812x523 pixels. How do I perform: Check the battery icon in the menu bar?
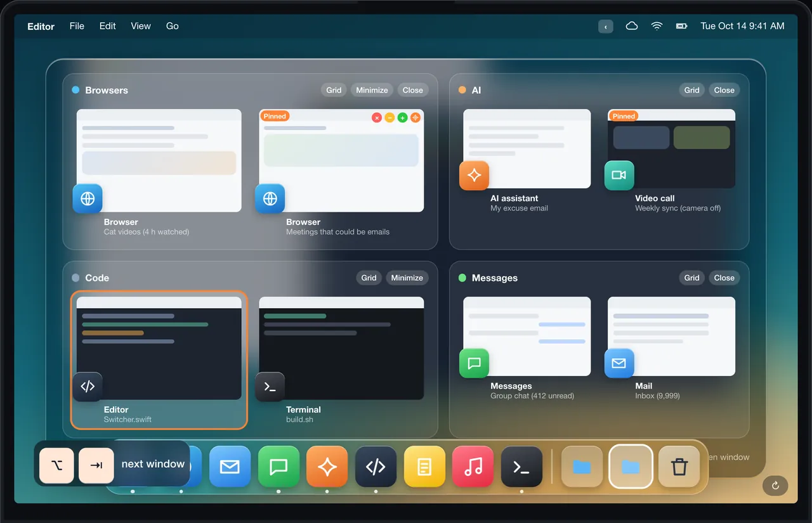(681, 26)
